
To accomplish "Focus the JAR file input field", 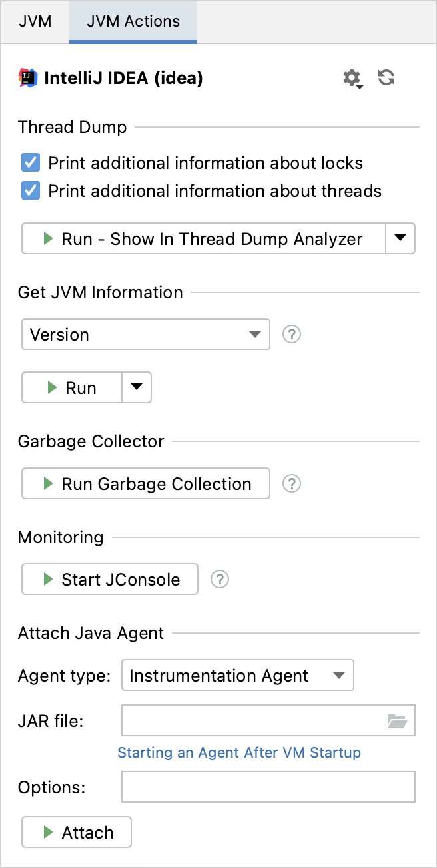I will 268,720.
